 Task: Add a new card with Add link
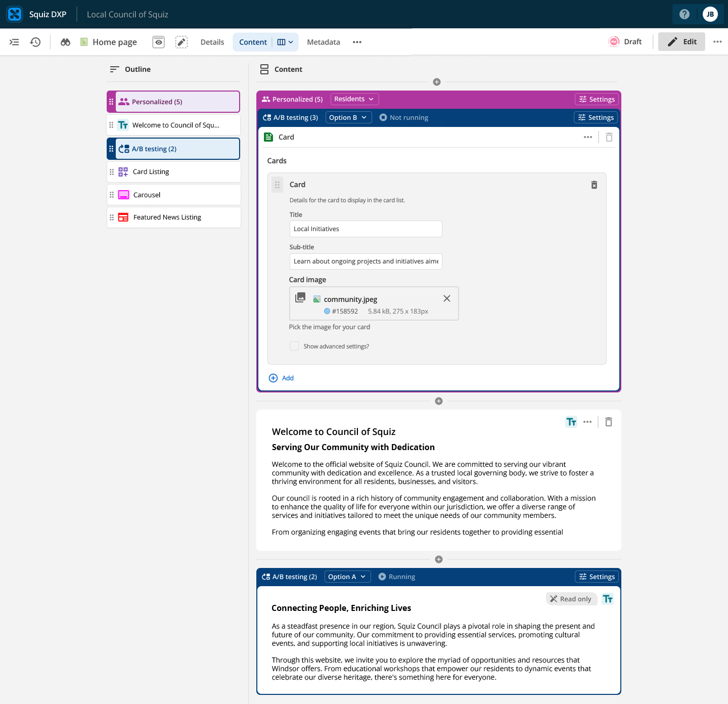(x=282, y=378)
